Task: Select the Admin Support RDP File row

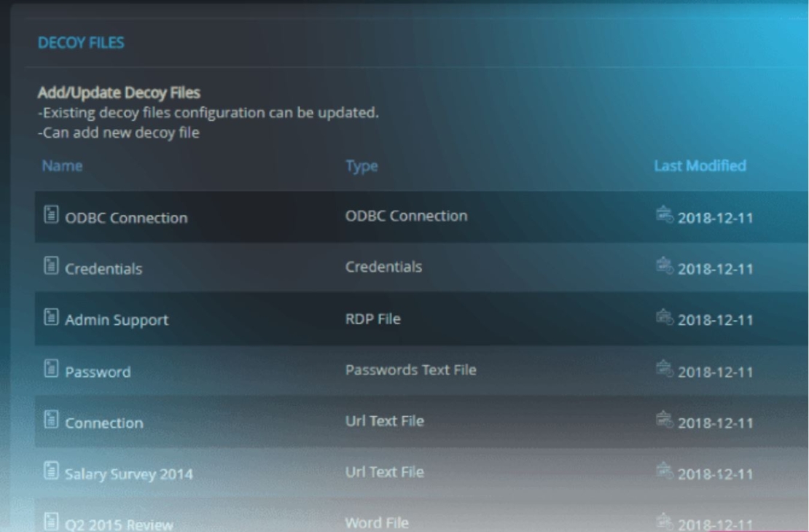Action: [x=328, y=318]
